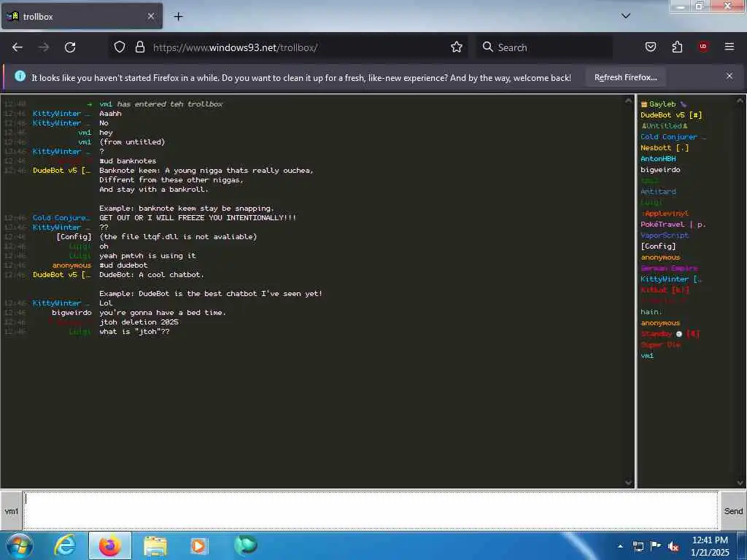Select VaporScript in the user list

(665, 236)
